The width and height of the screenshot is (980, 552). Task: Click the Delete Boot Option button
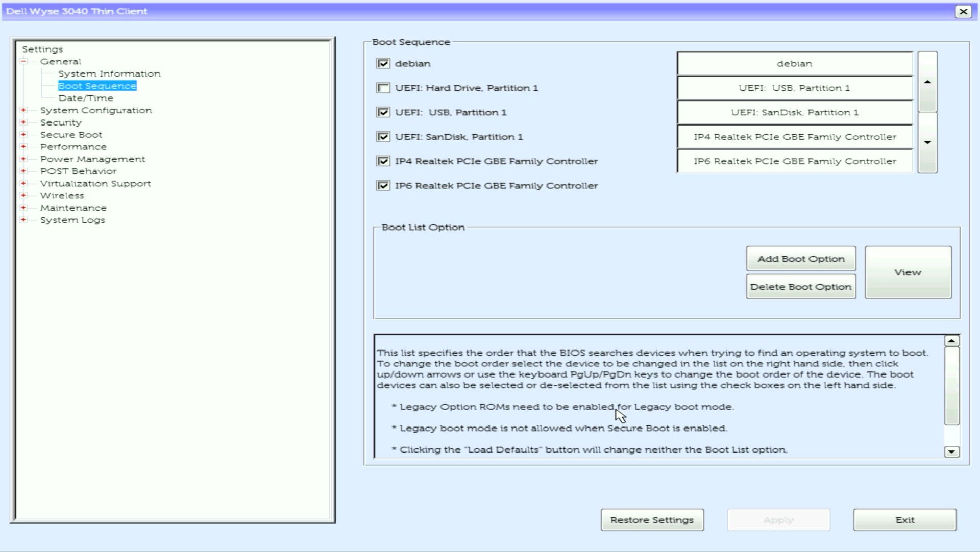click(801, 287)
